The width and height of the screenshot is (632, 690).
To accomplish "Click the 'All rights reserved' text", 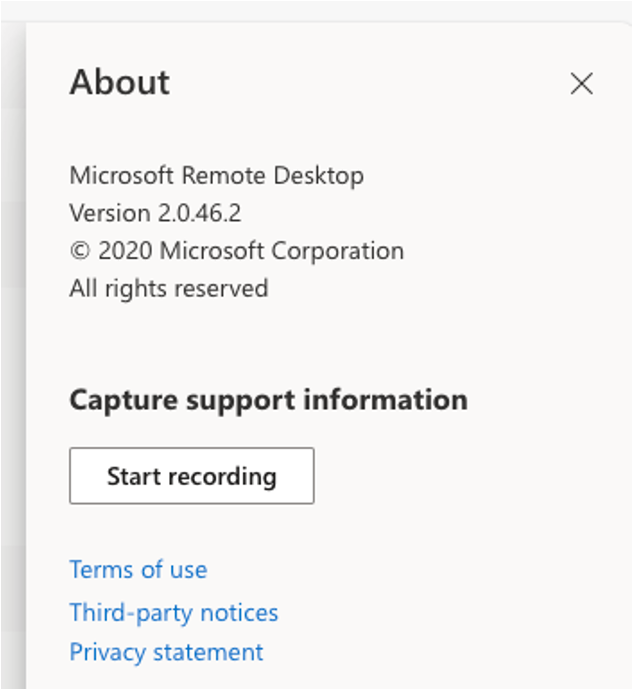I will pyautogui.click(x=169, y=289).
